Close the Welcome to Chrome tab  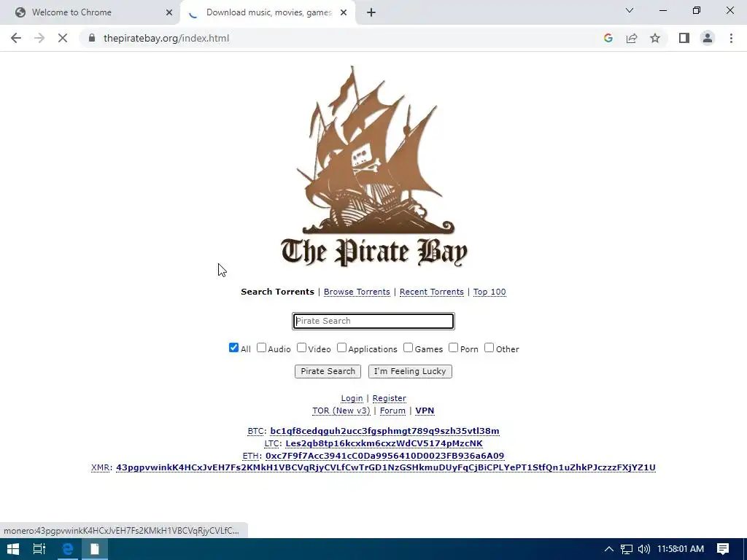pyautogui.click(x=169, y=13)
